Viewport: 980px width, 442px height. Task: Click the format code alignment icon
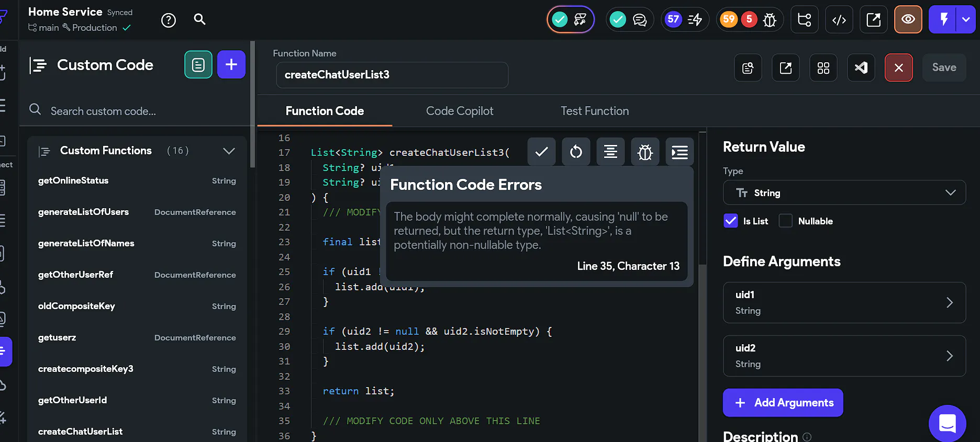[x=610, y=152]
